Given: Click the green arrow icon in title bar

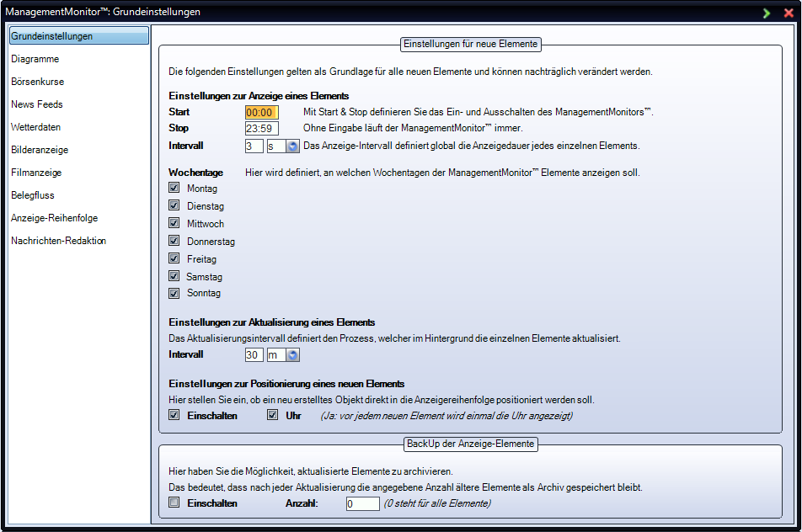Looking at the screenshot, I should (767, 13).
